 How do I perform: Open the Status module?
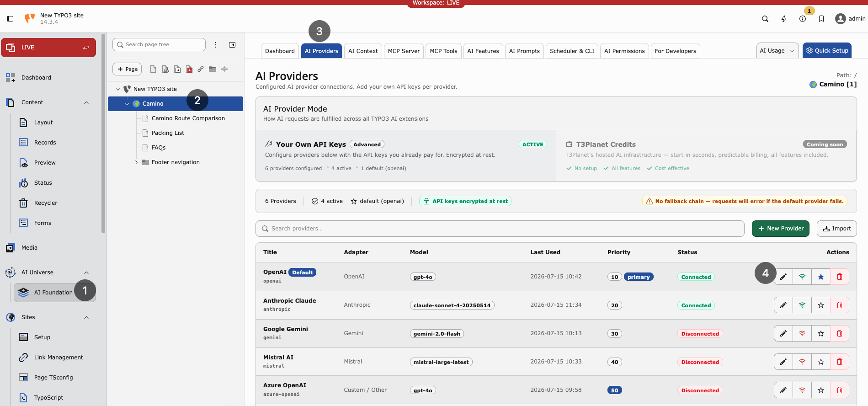coord(55,183)
